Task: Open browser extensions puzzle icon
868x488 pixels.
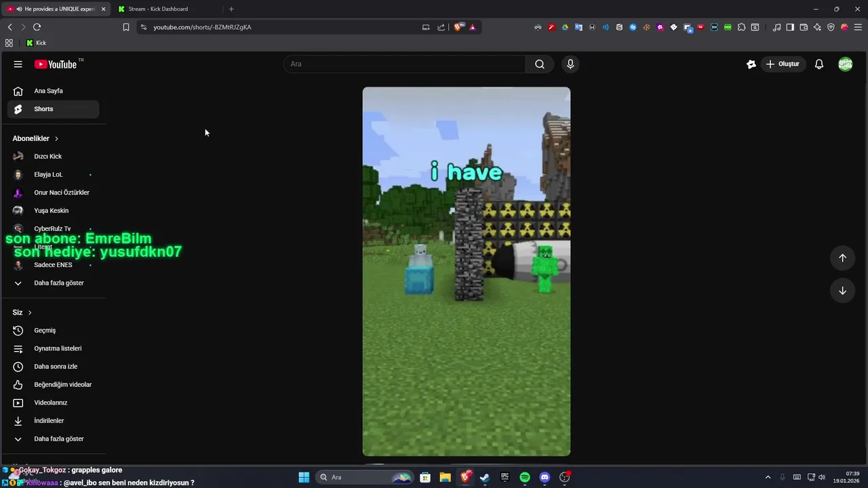Action: click(741, 27)
